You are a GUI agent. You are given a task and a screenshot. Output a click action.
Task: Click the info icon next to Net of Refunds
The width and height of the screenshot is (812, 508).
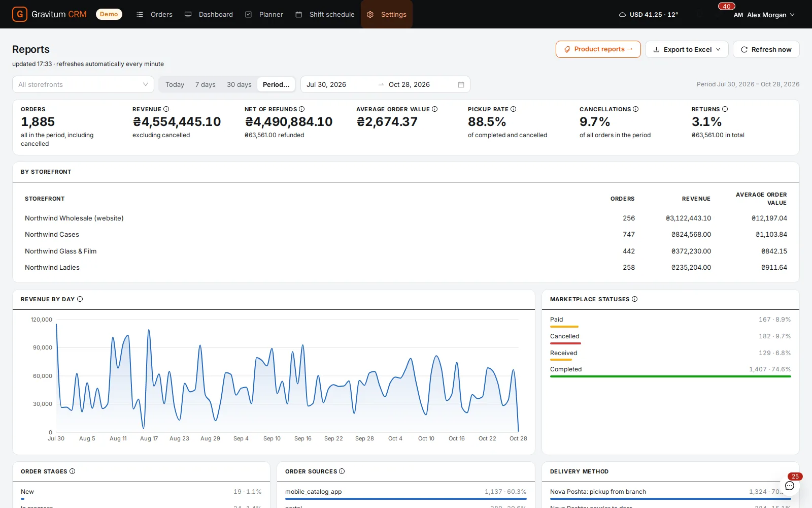pyautogui.click(x=302, y=109)
